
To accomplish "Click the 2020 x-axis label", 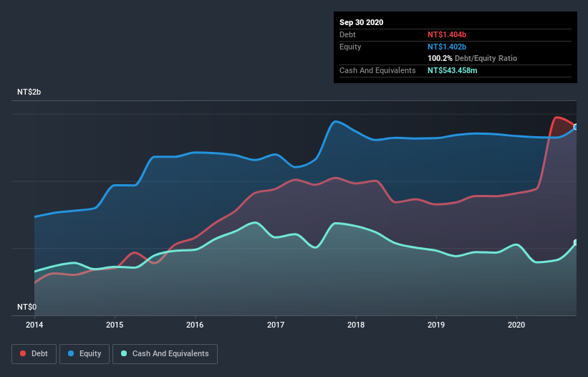I will (x=516, y=325).
